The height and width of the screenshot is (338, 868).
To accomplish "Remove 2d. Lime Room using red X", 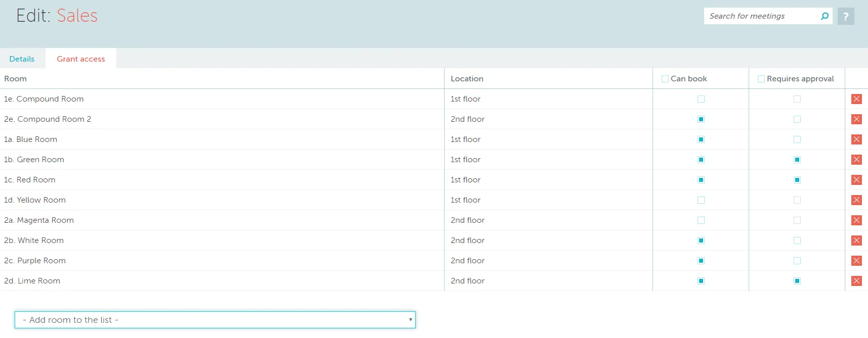I will point(856,281).
